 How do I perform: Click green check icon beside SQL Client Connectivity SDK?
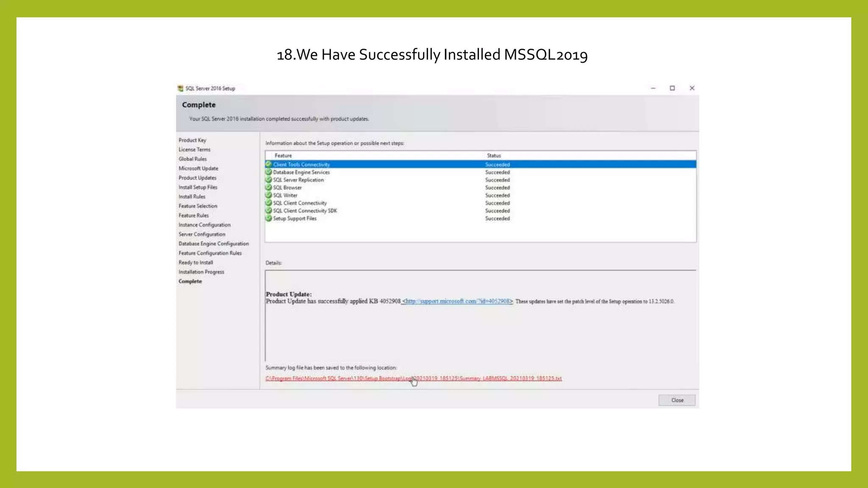(x=268, y=211)
